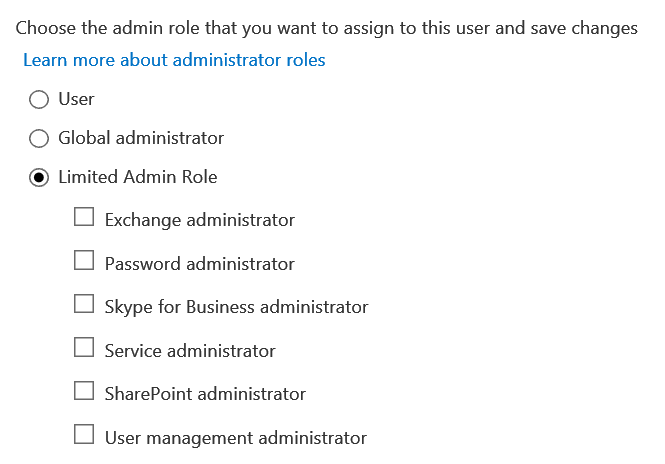Click the "Service administrator" label text
The height and width of the screenshot is (464, 665).
[x=190, y=351]
